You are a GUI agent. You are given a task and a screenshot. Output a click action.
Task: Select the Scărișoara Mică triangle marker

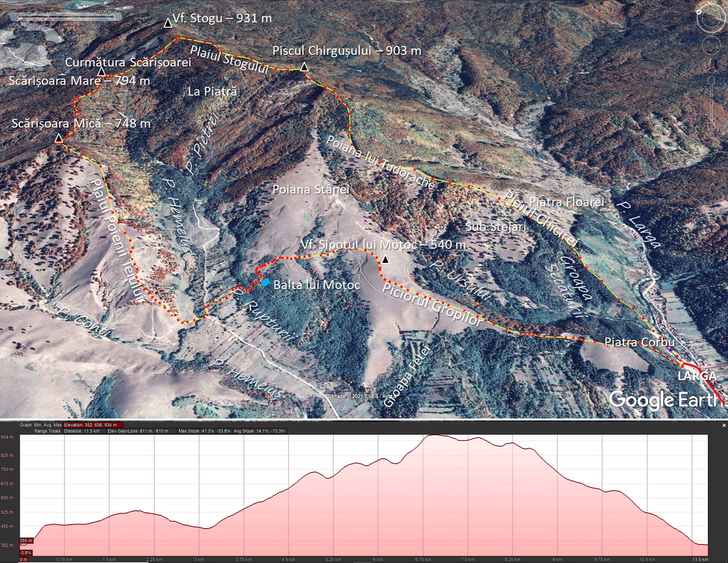click(x=58, y=139)
